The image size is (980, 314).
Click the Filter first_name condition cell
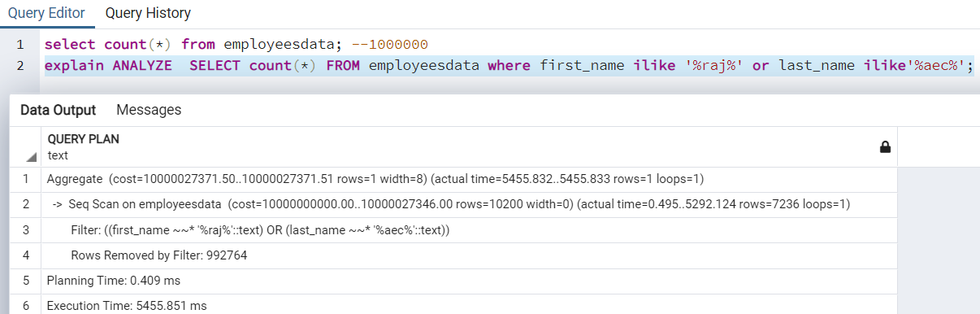pos(470,229)
